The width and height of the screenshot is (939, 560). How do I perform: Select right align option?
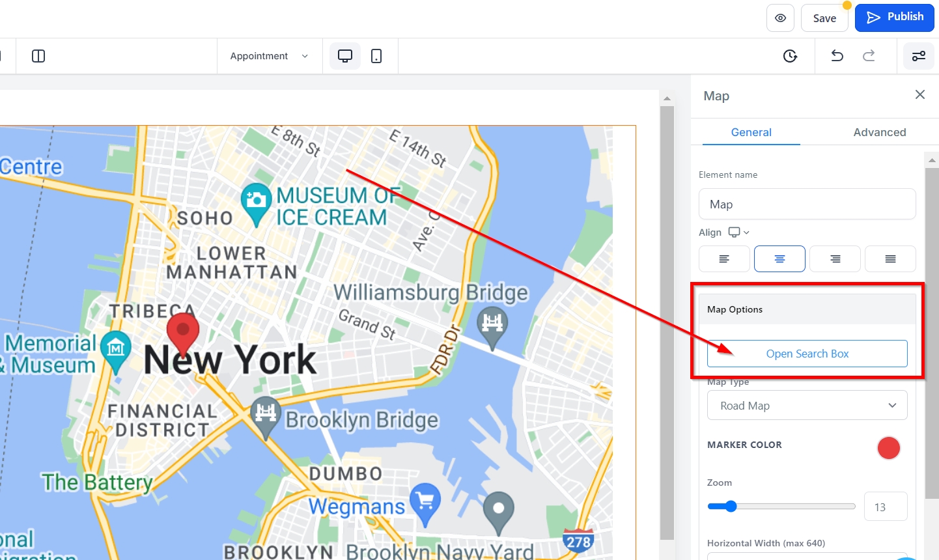(835, 259)
